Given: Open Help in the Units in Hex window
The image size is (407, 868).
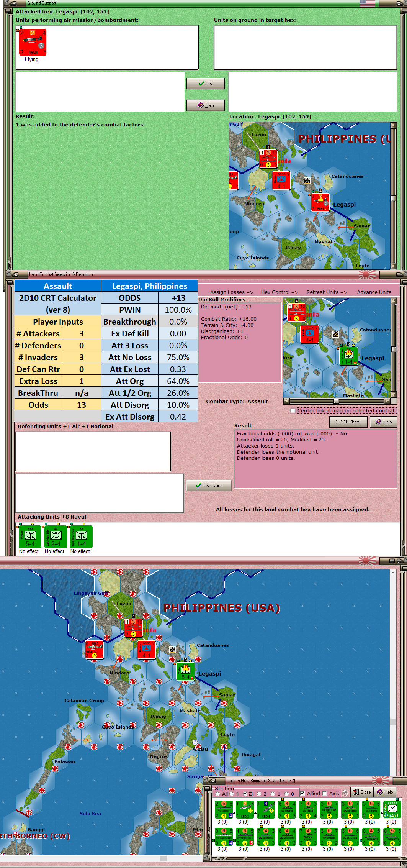Looking at the screenshot, I should click(x=385, y=792).
